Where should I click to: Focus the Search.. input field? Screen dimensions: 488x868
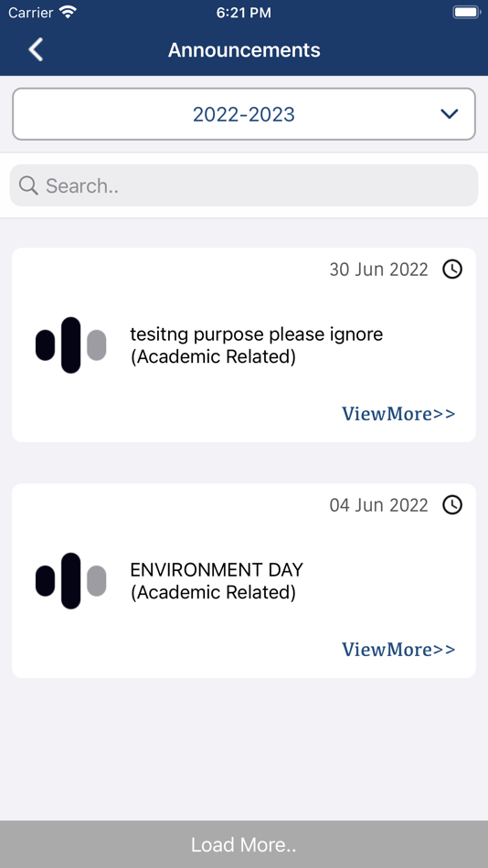244,185
